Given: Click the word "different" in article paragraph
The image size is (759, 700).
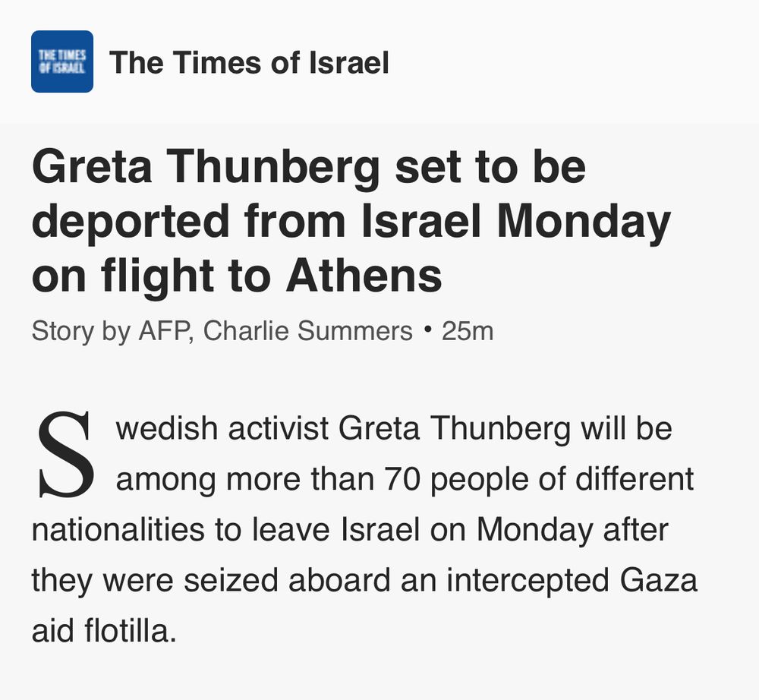Looking at the screenshot, I should click(x=635, y=479).
